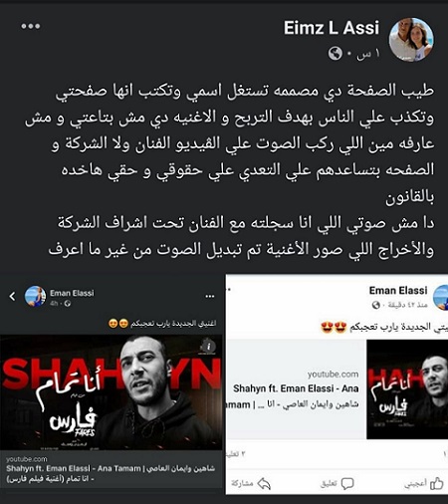The width and height of the screenshot is (448, 504).
Task: Click the info icon on the Shahyn video thumbnail
Action: (x=209, y=347)
